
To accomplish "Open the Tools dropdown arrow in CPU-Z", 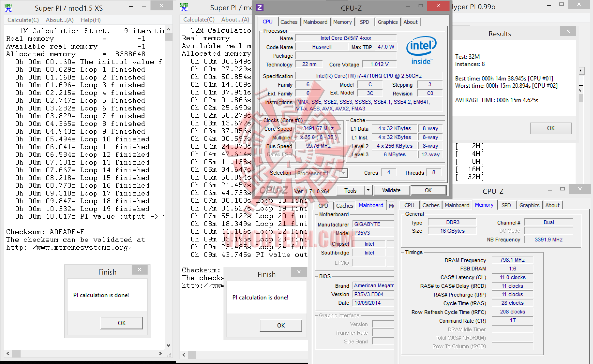I will pos(368,190).
